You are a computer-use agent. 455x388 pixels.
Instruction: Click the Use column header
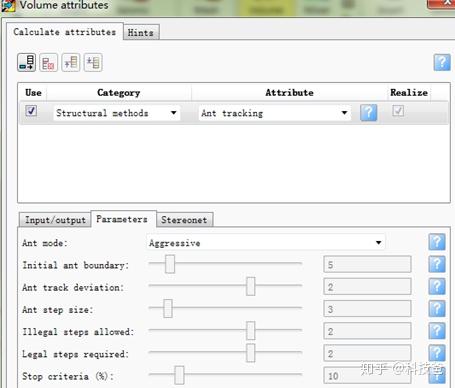tap(33, 93)
